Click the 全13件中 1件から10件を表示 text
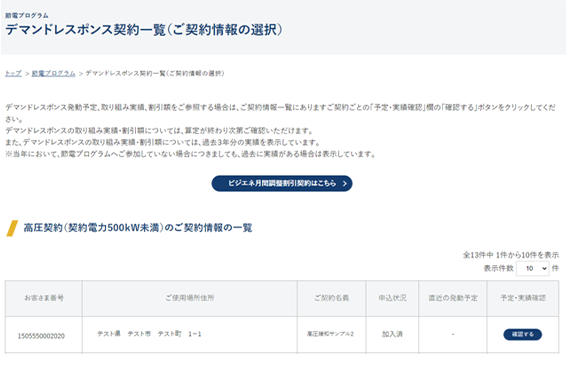Viewport: 566px width, 380px height. tap(511, 255)
